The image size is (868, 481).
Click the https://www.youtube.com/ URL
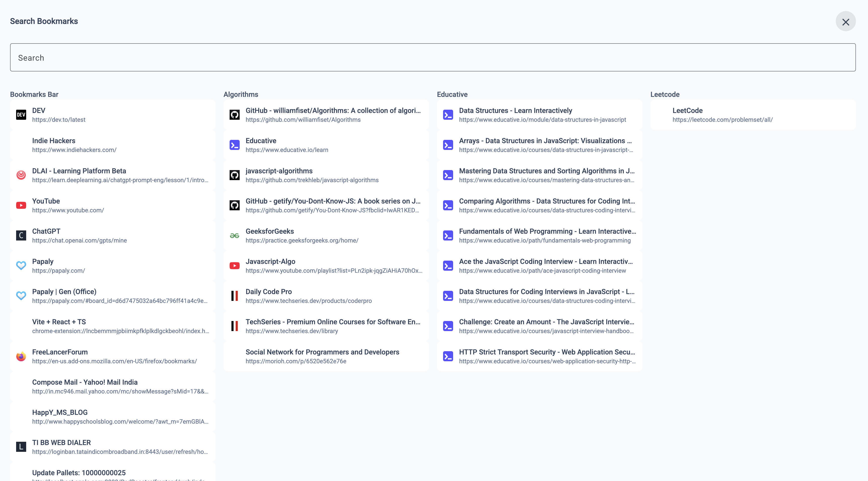68,211
